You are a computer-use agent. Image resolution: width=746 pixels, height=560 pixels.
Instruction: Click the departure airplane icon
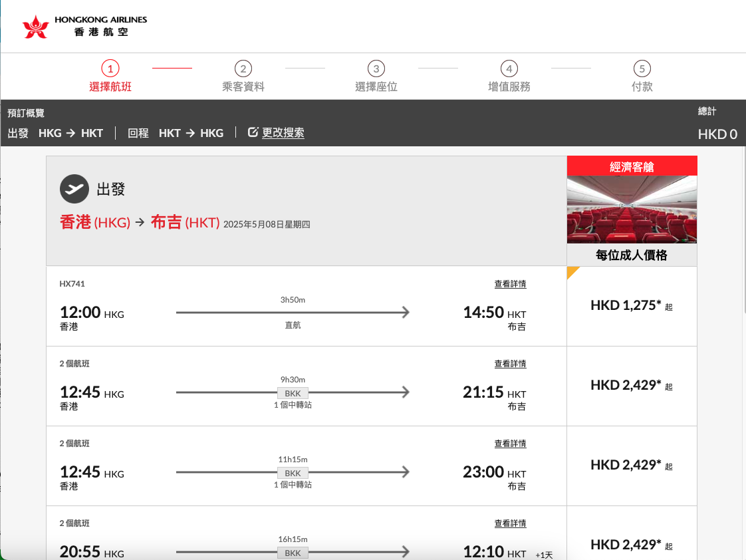(x=74, y=189)
